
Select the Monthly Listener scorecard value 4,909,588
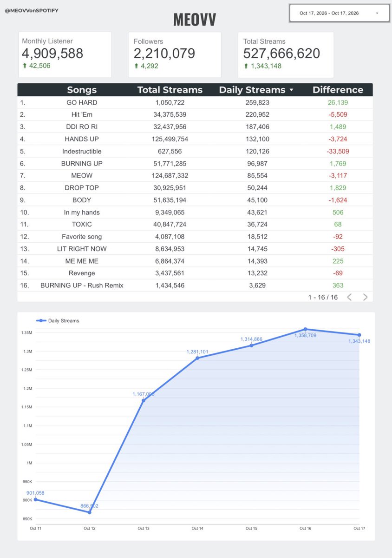coord(52,53)
